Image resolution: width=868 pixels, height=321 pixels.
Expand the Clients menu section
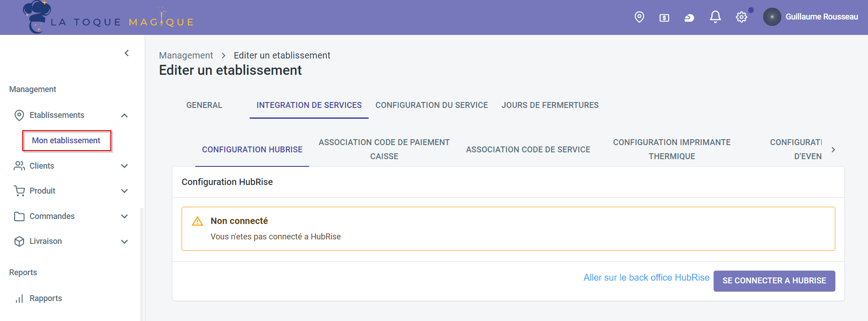pyautogui.click(x=124, y=166)
